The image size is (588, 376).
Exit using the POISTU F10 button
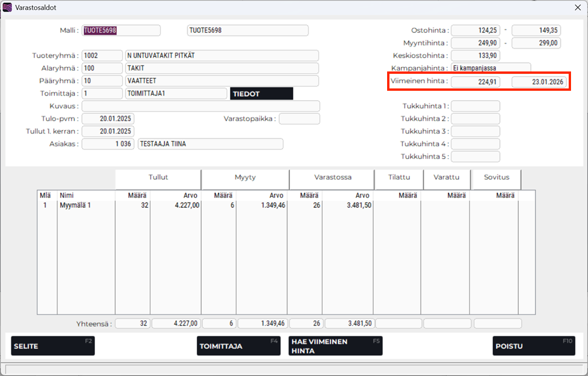pyautogui.click(x=534, y=346)
